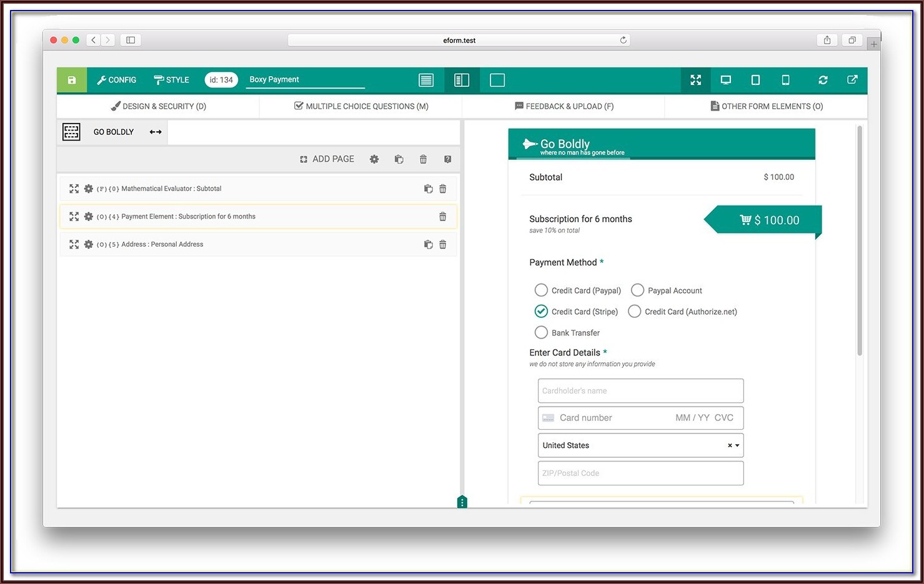Image resolution: width=924 pixels, height=584 pixels.
Task: Open the CONFIG settings
Action: click(117, 80)
